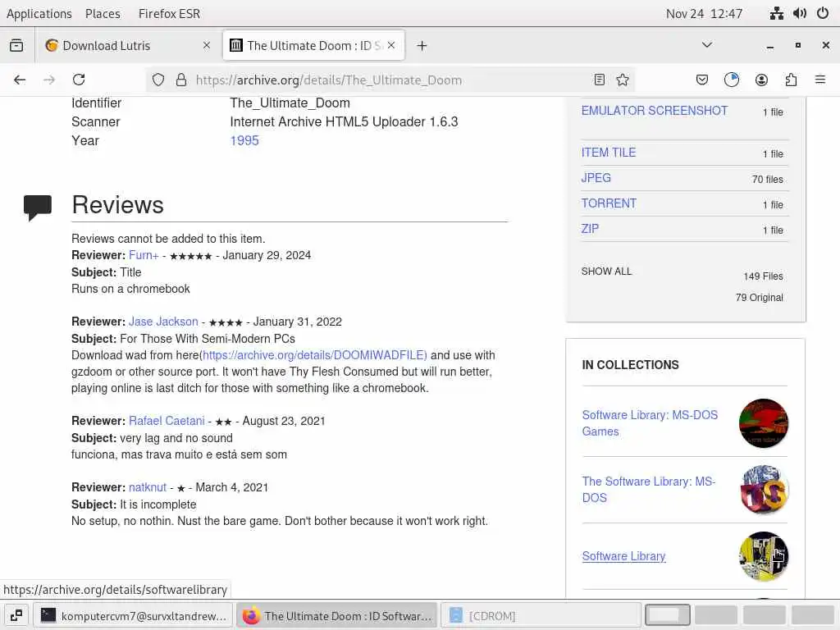Open the extensions puzzle-piece icon
Image resolution: width=840 pixels, height=630 pixels.
791,80
